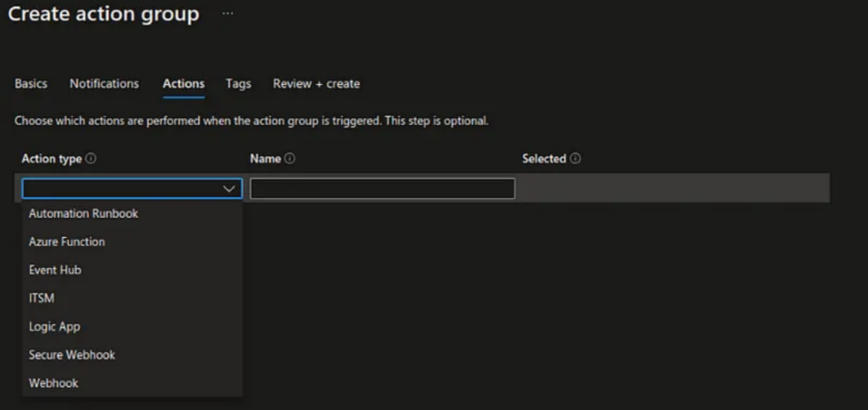Pick the Webhook action type
Viewport: 868px width, 410px height.
tap(53, 383)
